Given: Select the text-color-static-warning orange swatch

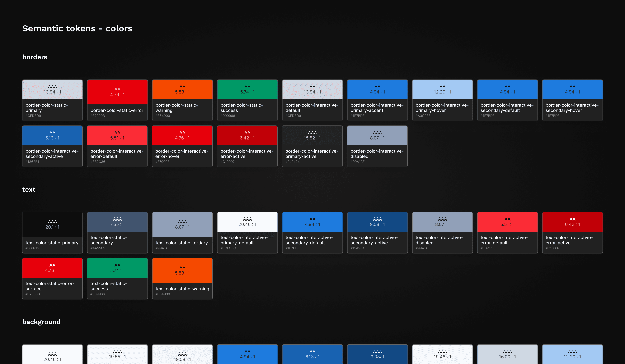Looking at the screenshot, I should pos(182,270).
